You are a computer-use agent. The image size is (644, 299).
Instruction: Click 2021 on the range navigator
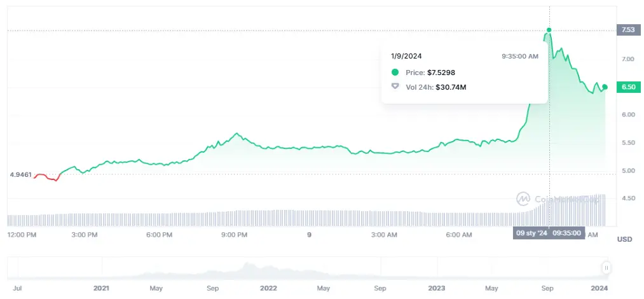pos(101,288)
